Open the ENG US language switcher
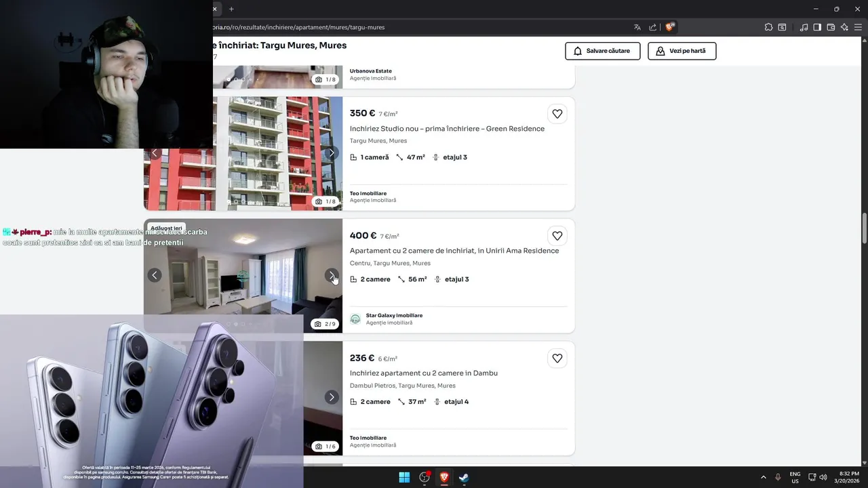This screenshot has width=868, height=488. point(795,477)
